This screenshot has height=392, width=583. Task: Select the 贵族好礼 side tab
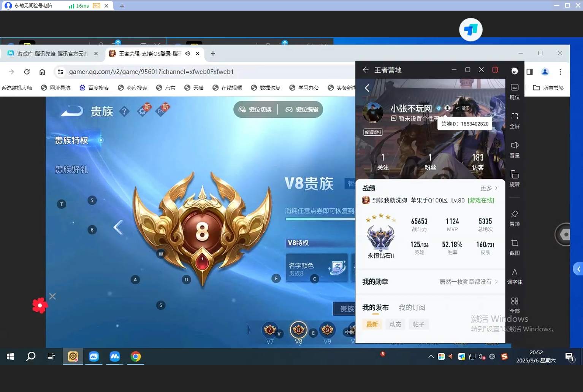coord(71,170)
